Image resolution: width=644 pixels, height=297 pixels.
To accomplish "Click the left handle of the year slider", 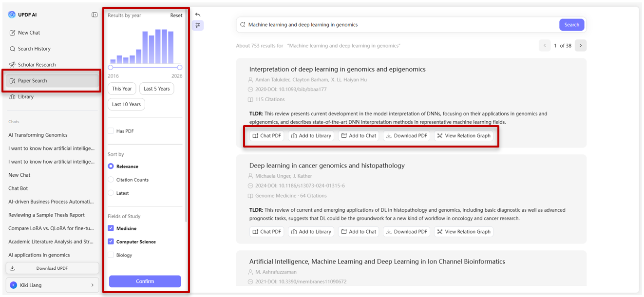I will [111, 67].
